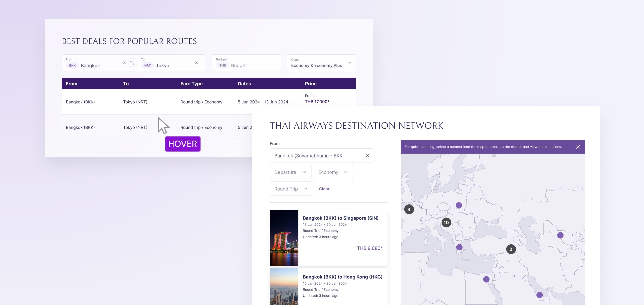This screenshot has height=305, width=644.
Task: Clear the Tokyo destination field with the X
Action: (197, 63)
